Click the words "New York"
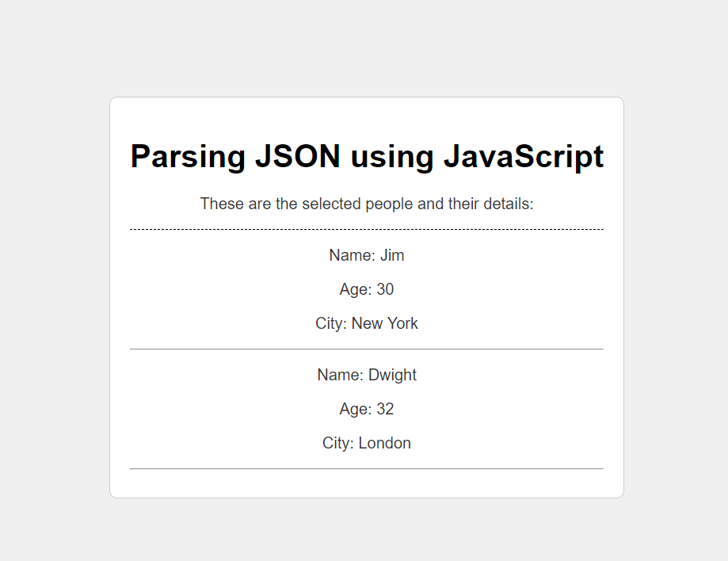This screenshot has height=561, width=728. pyautogui.click(x=385, y=323)
